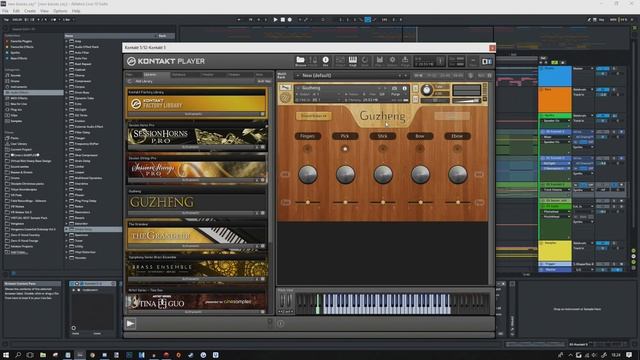Open the multi rack preset dropdown arrow
The height and width of the screenshot is (360, 640).
click(x=298, y=76)
